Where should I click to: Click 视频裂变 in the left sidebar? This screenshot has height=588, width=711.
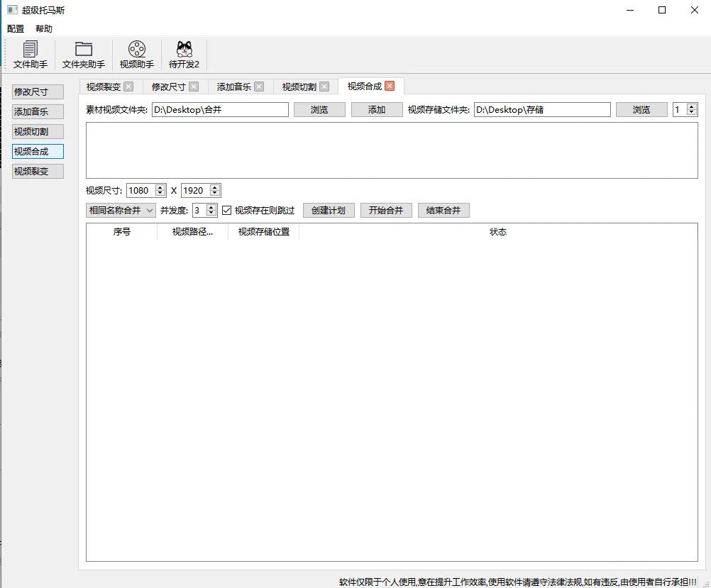pyautogui.click(x=38, y=172)
